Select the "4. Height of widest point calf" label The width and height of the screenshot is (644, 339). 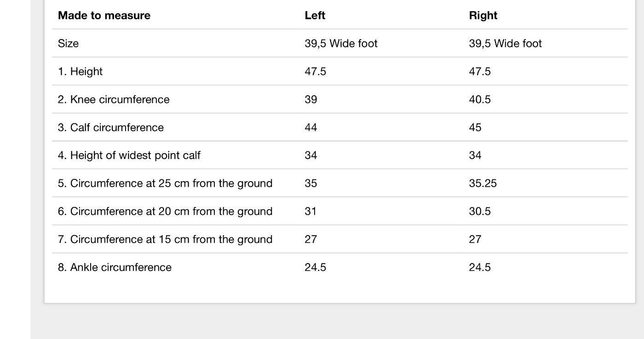click(129, 155)
